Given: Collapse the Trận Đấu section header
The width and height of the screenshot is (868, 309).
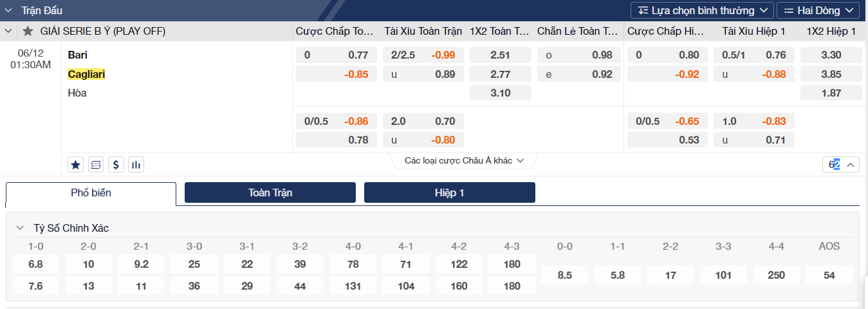Looking at the screenshot, I should click(x=9, y=10).
